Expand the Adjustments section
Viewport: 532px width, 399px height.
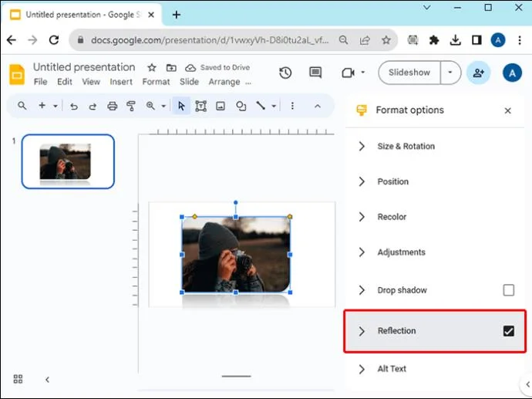point(401,252)
